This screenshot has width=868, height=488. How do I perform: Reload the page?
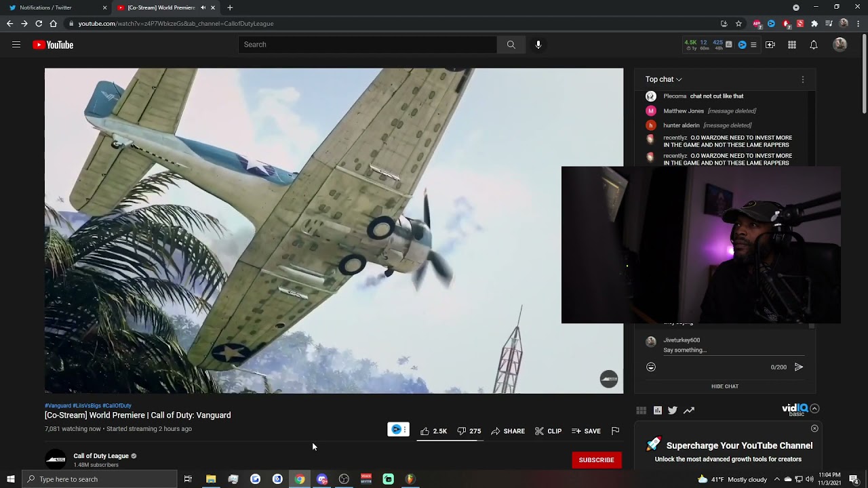point(39,24)
